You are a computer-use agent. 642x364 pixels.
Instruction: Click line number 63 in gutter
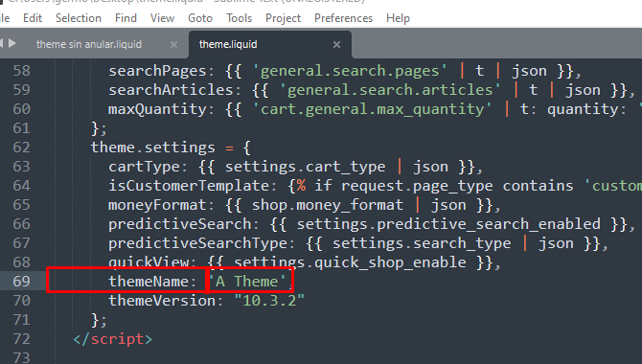(x=22, y=167)
